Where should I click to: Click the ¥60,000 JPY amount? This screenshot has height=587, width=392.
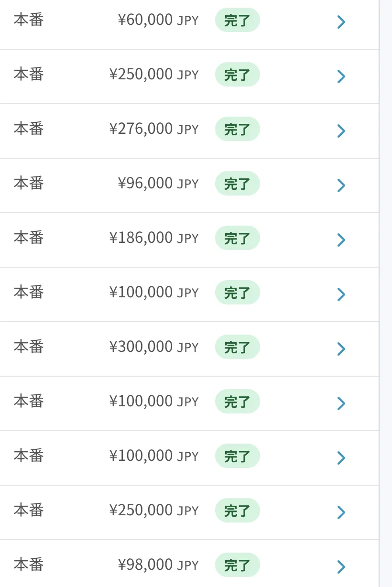(158, 21)
